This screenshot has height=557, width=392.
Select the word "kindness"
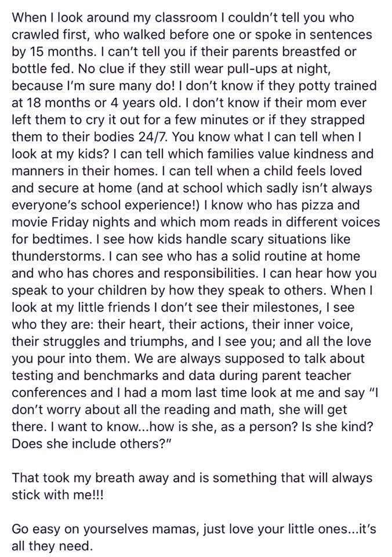click(x=322, y=154)
